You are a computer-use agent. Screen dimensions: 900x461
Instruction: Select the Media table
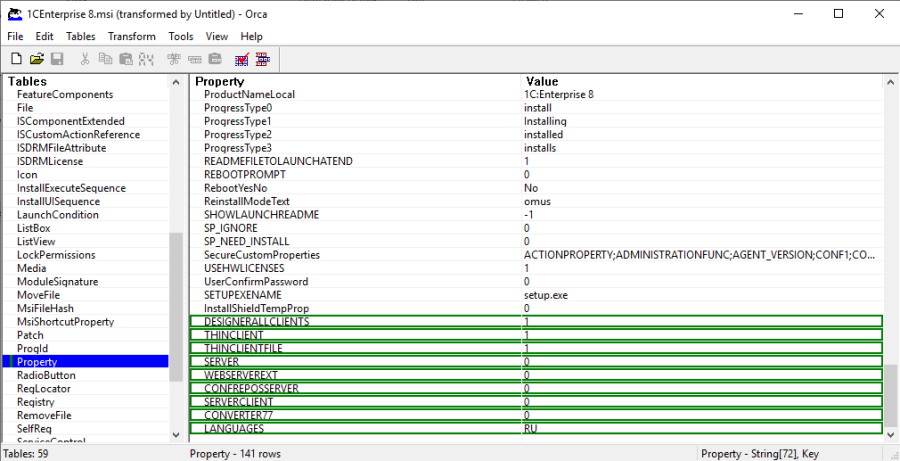(x=32, y=268)
